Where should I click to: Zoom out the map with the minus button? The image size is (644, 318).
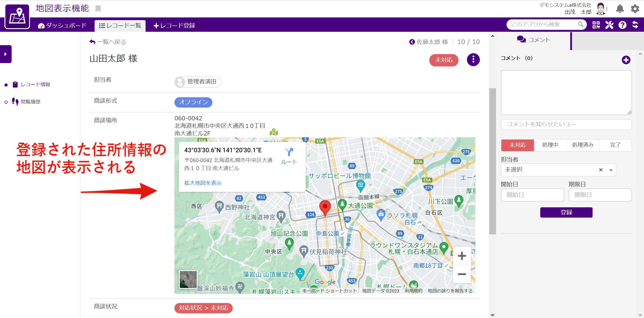pyautogui.click(x=462, y=274)
